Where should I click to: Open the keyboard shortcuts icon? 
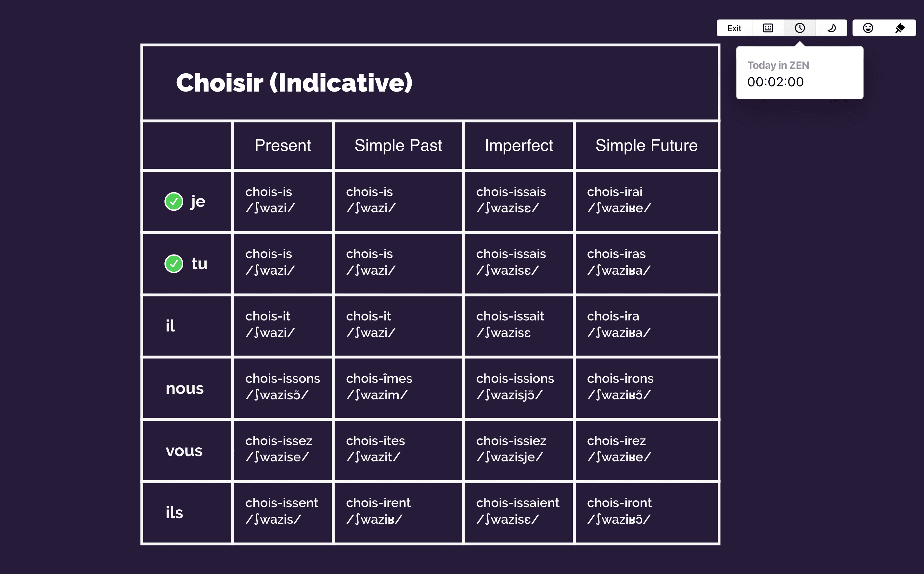(768, 28)
